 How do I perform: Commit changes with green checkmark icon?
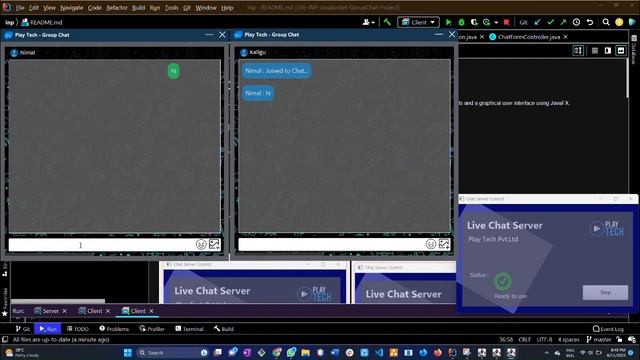tap(551, 22)
